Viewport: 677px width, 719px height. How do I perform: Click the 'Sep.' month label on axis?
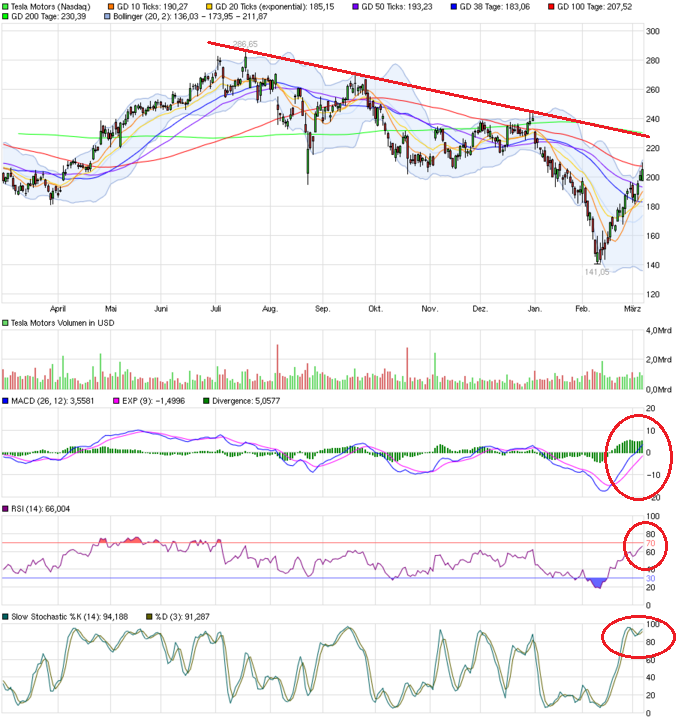[x=322, y=309]
